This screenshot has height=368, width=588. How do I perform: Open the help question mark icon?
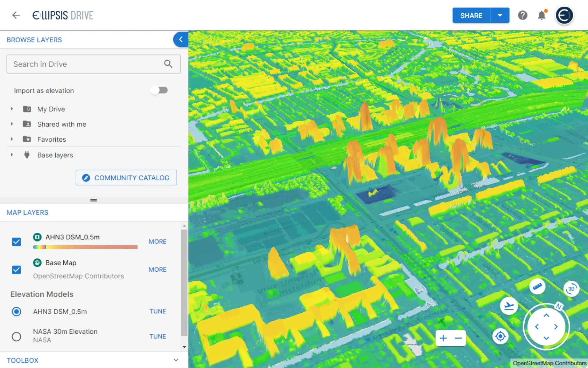[x=523, y=15]
